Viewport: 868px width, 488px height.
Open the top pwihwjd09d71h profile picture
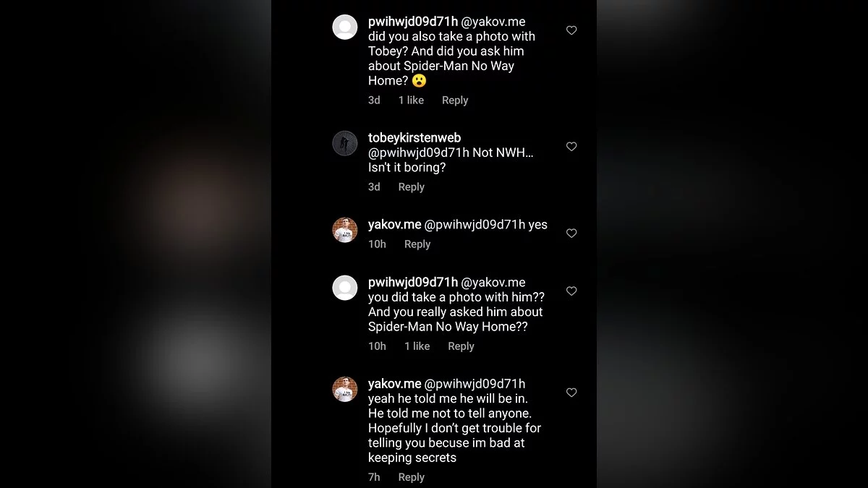point(345,27)
